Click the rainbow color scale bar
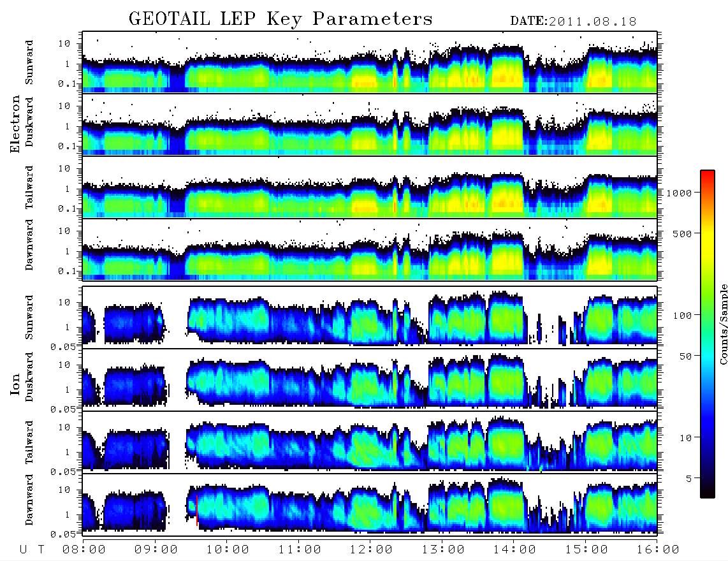Image resolution: width=728 pixels, height=561 pixels. [708, 334]
